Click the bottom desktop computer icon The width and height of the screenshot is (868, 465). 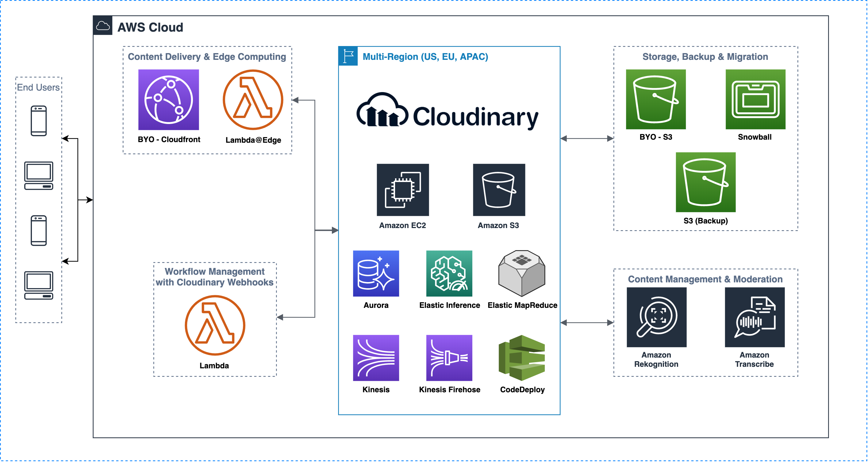(x=39, y=285)
